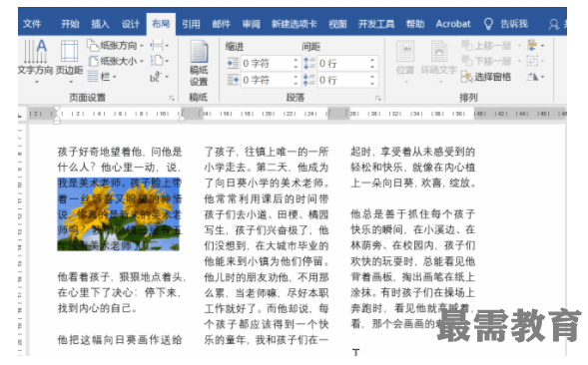
Task: Increase spacing before with up arrow
Action: (x=372, y=60)
